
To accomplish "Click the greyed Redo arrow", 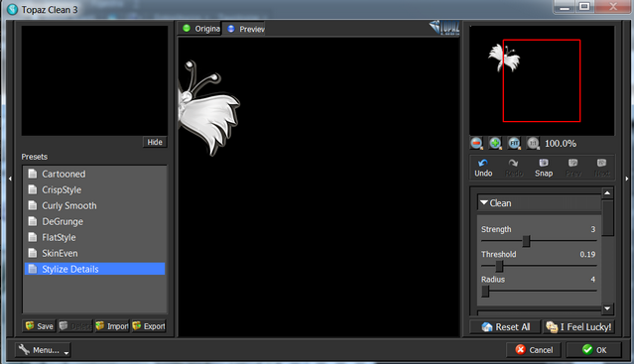I will click(x=514, y=168).
